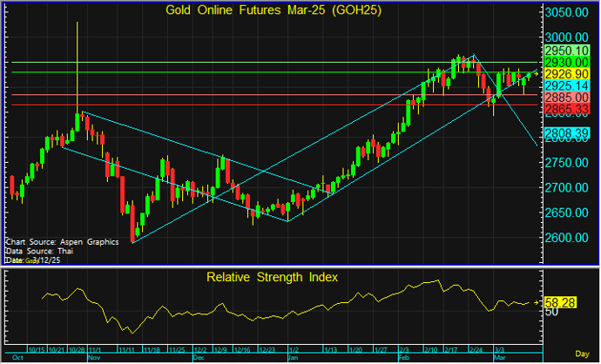Click the 10/15 date label
This screenshot has height=364, width=601.
tap(37, 350)
